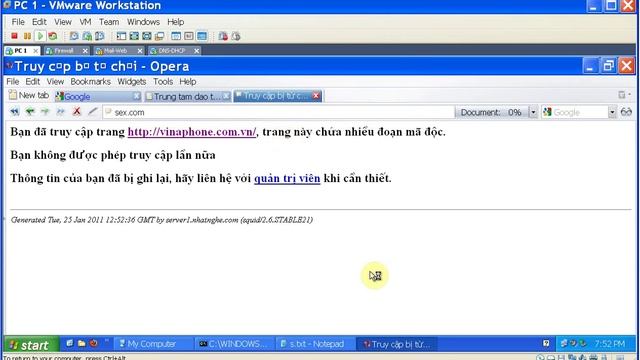Click the green Power On play icon
This screenshot has height=360, width=640.
40,36
